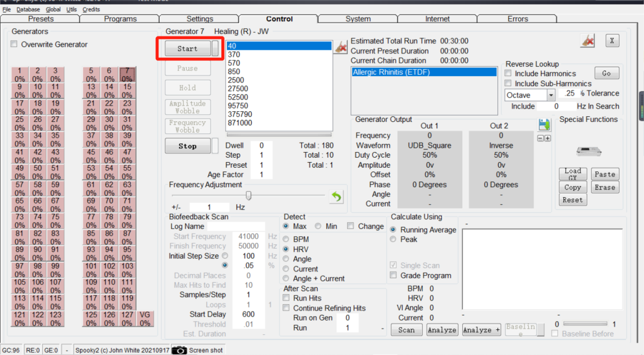Open the Database menu
The image size is (644, 355).
coord(28,9)
